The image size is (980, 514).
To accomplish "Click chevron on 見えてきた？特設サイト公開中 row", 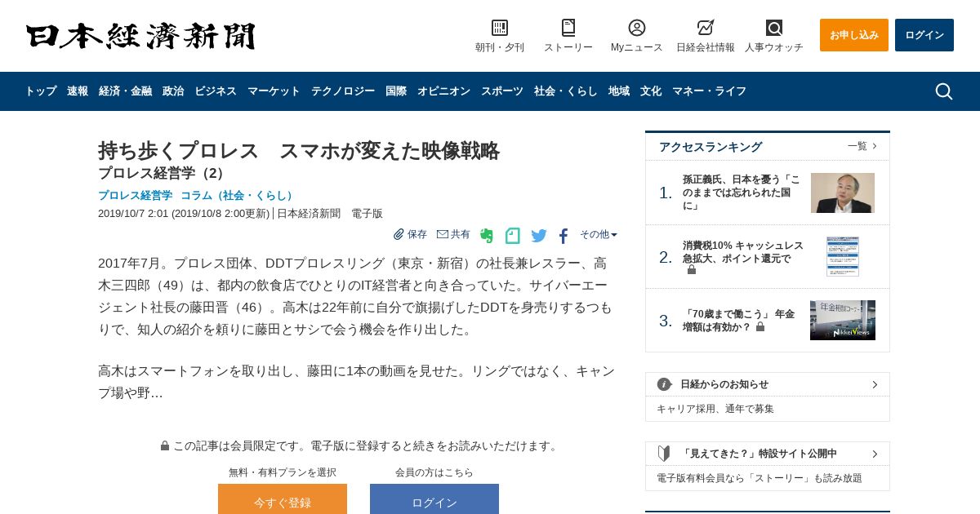I will click(875, 454).
